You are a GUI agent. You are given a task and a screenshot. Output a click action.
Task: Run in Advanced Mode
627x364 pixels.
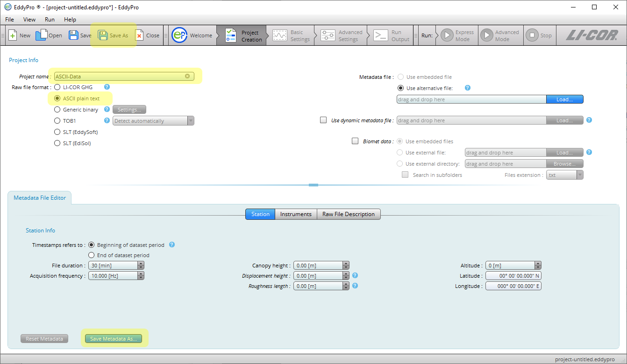click(x=500, y=35)
